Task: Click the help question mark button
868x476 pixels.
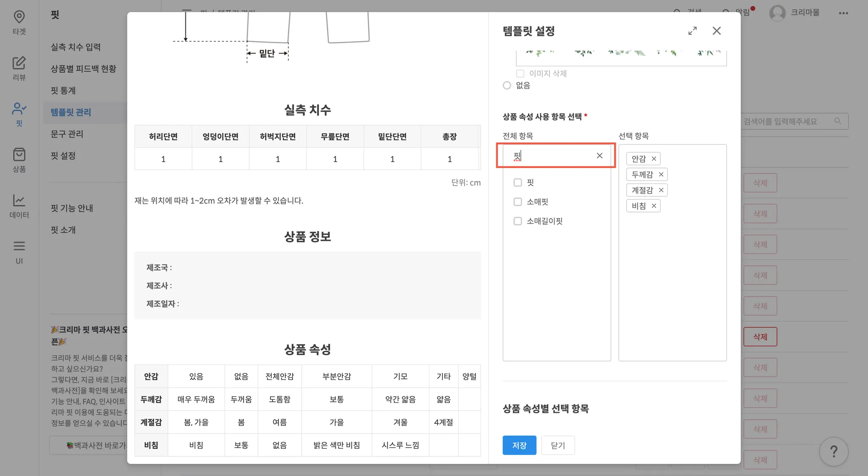Action: click(834, 451)
